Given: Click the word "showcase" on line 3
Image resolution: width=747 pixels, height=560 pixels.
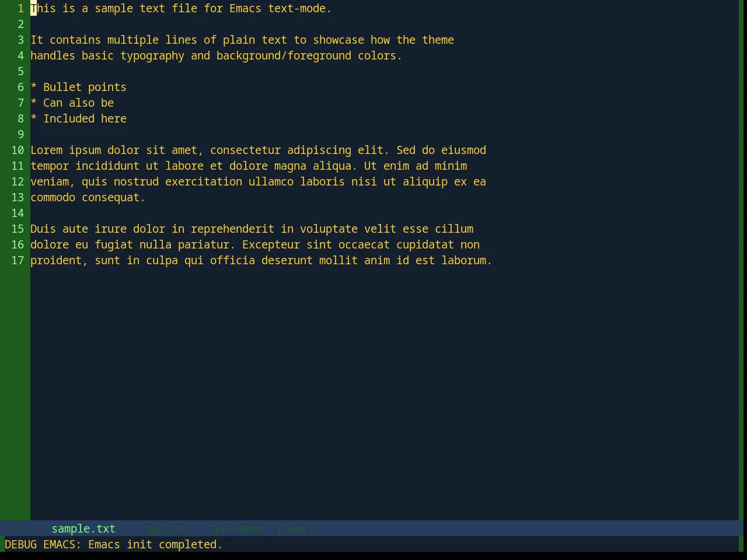Looking at the screenshot, I should (x=338, y=40).
